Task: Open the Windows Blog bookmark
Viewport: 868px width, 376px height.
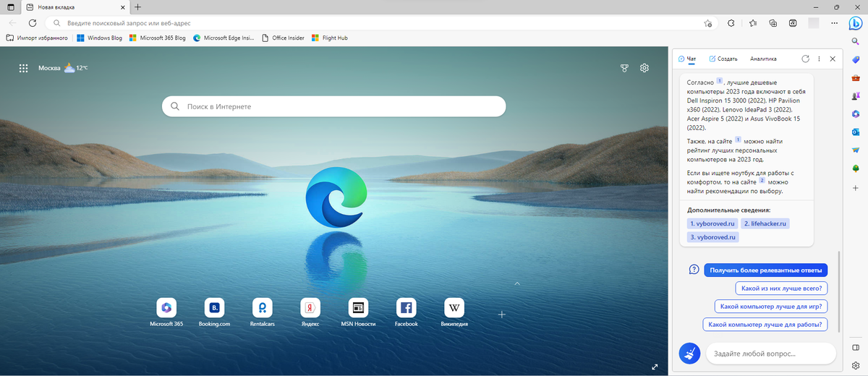Action: pyautogui.click(x=99, y=38)
